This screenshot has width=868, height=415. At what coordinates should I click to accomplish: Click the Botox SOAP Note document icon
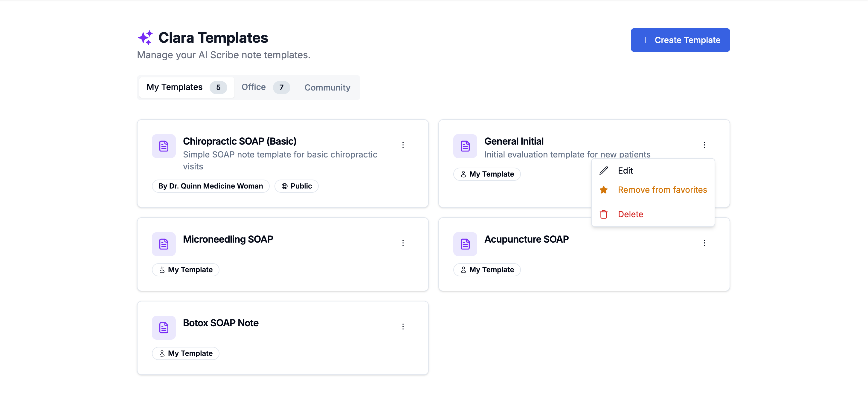pyautogui.click(x=164, y=327)
